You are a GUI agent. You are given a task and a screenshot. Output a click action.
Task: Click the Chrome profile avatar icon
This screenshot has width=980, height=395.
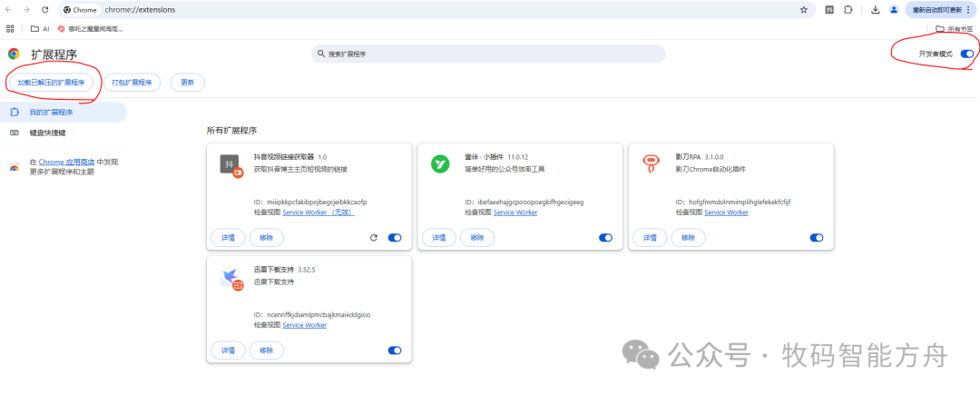(894, 10)
